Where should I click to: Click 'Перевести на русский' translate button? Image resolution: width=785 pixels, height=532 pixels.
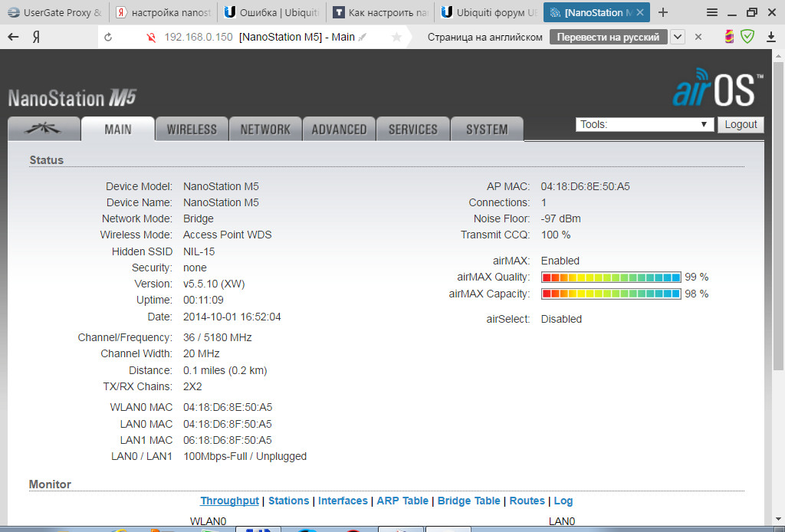click(x=608, y=37)
